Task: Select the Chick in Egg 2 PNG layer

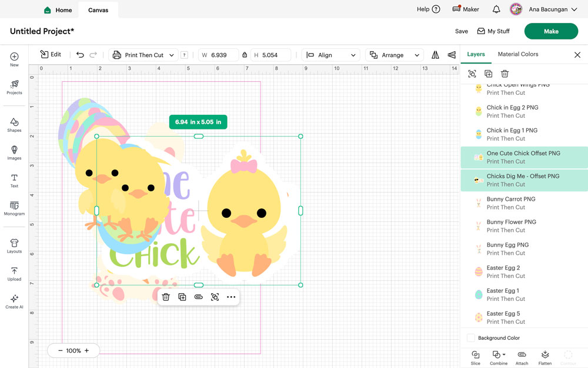Action: click(524, 111)
